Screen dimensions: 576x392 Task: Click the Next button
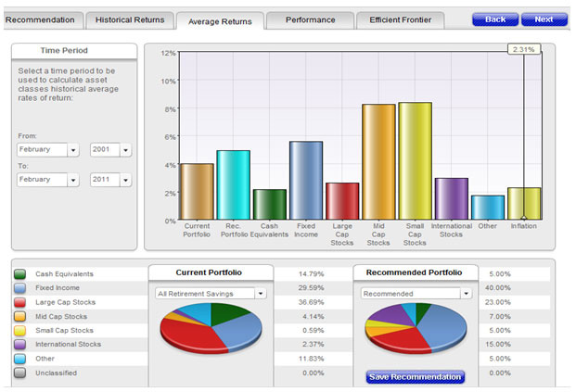pos(544,19)
